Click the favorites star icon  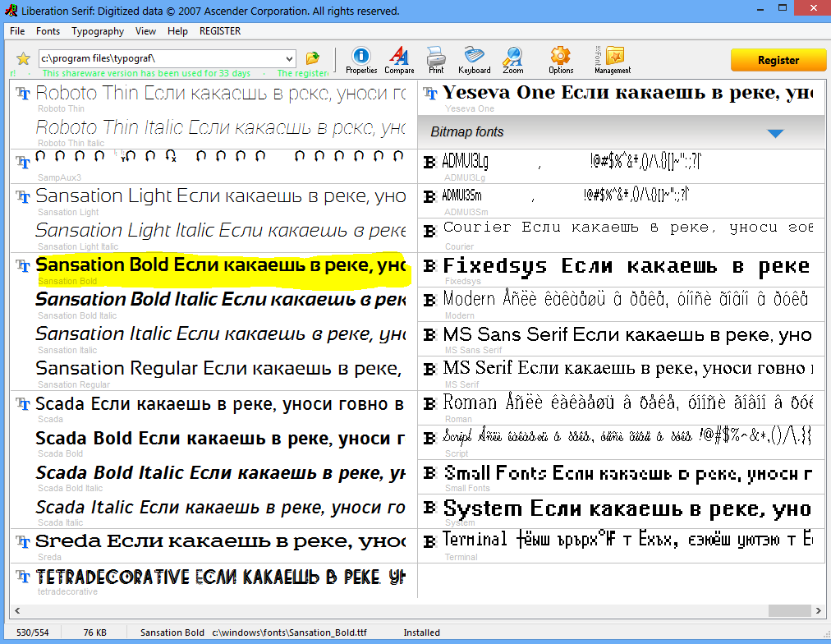[23, 58]
